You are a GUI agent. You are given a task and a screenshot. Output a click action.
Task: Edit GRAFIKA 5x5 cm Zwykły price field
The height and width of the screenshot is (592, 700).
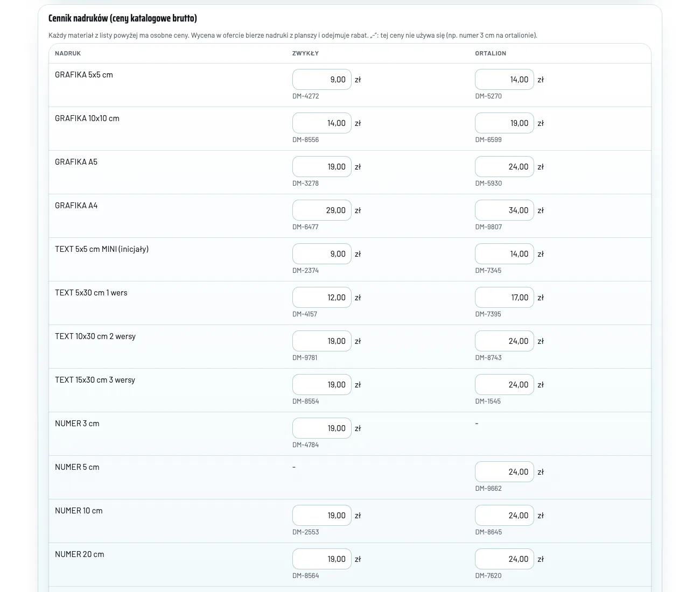click(322, 80)
